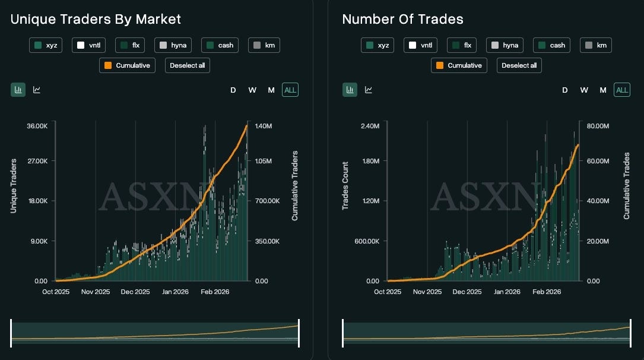Toggle vntl series in Unique Traders chart
This screenshot has width=644, height=360.
(x=88, y=45)
